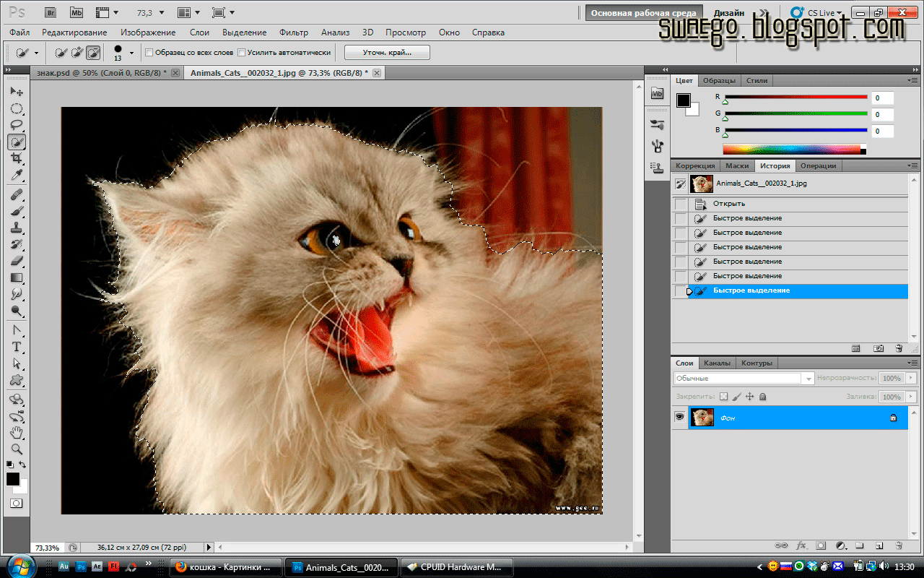Select the Eyedropper tool

coord(17,175)
